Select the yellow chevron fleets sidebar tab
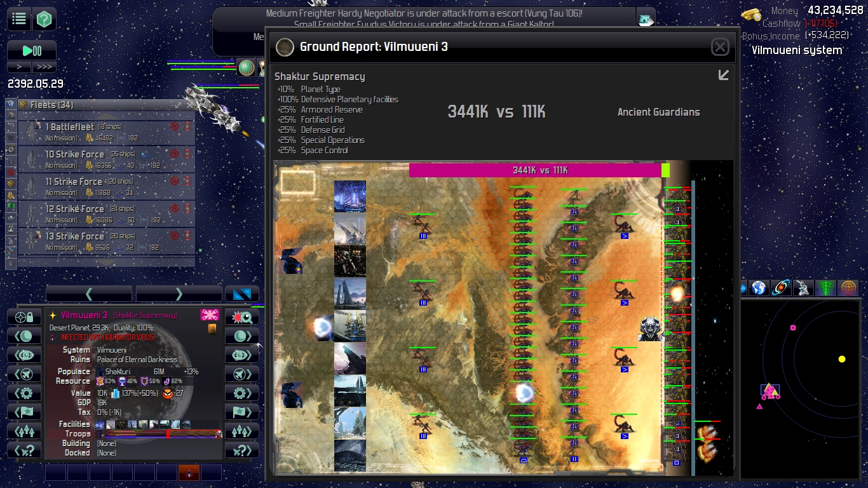 (x=11, y=184)
